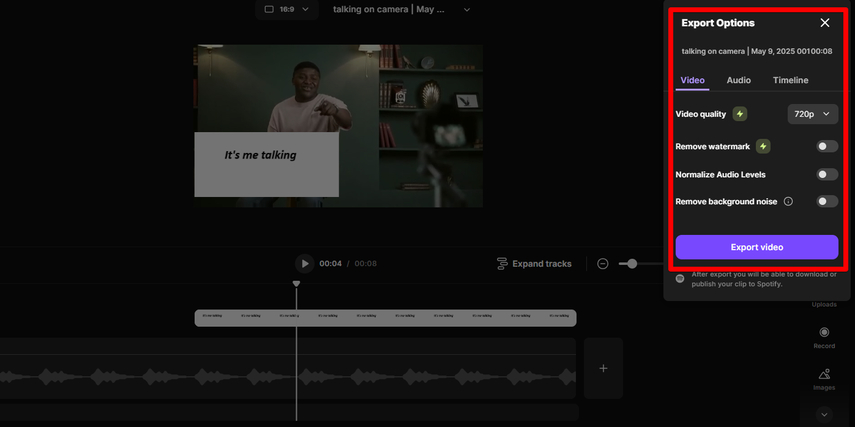Expand more sidebar options chevron

click(824, 414)
